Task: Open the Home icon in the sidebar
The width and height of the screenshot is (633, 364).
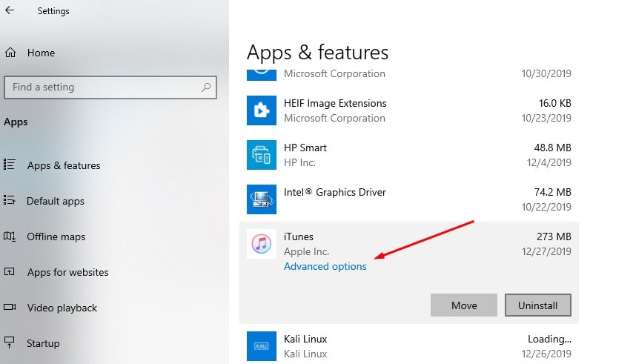Action: [10, 53]
